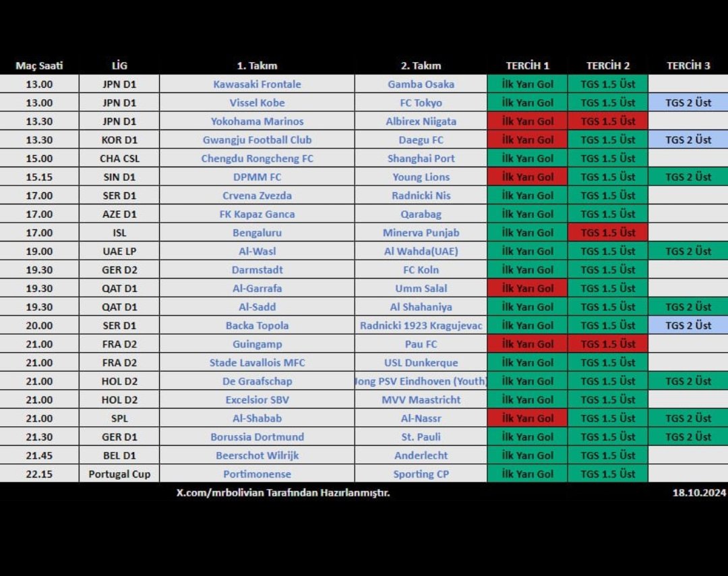Click the Portimonense cell

(257, 473)
